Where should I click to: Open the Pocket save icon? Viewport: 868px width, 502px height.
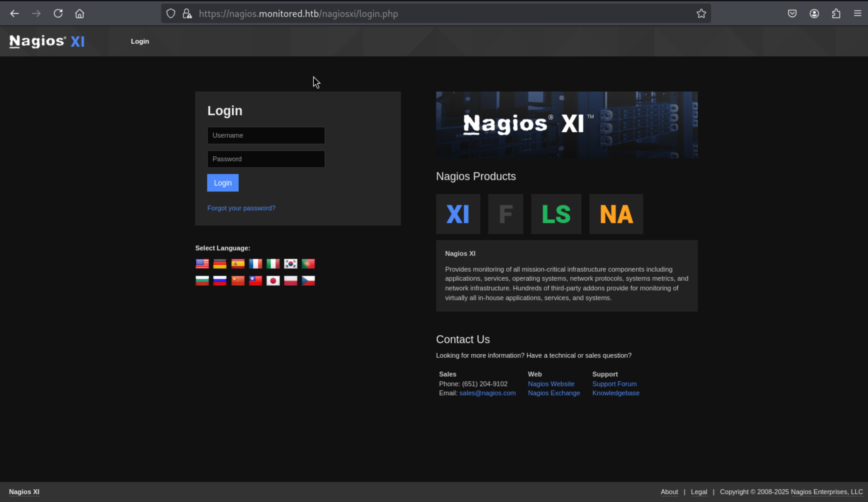click(792, 14)
